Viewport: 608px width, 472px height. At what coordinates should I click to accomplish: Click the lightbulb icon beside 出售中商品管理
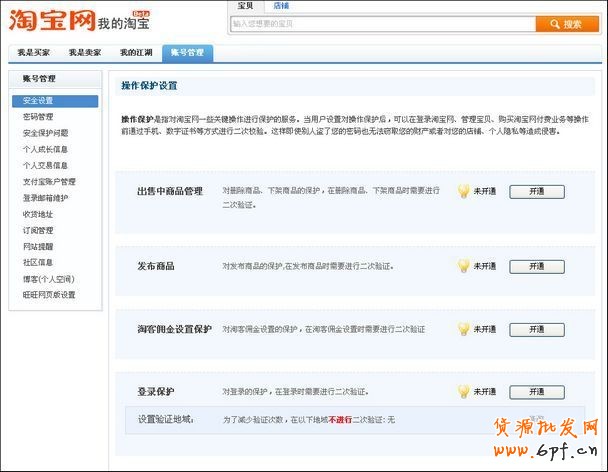pyautogui.click(x=463, y=191)
